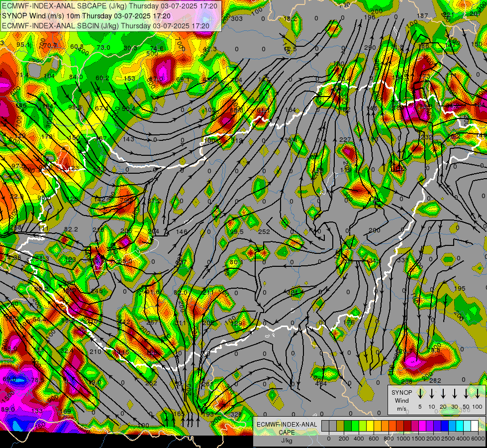The height and width of the screenshot is (448, 487).
Task: Click the '95.1' value on the map
Action: pos(23,45)
